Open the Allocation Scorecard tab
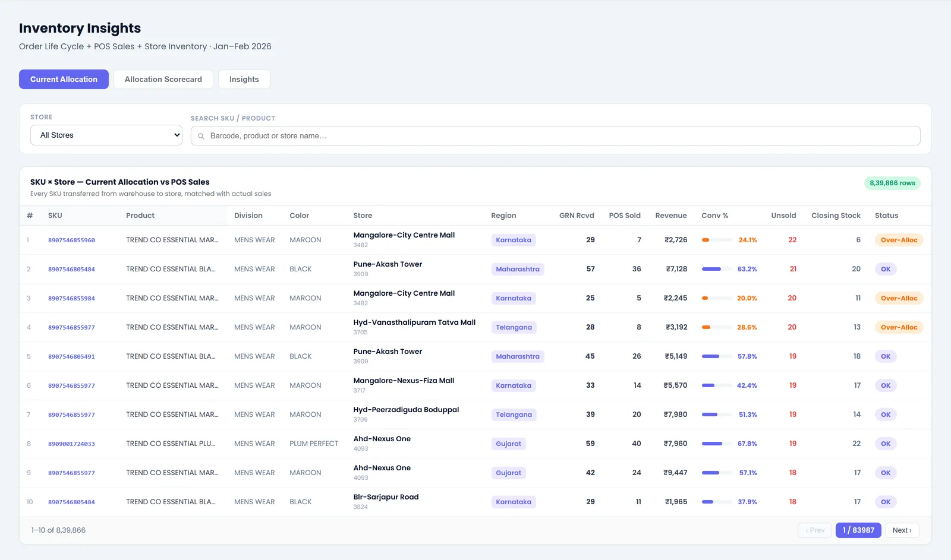Screen dimensions: 951x560 pyautogui.click(x=163, y=79)
